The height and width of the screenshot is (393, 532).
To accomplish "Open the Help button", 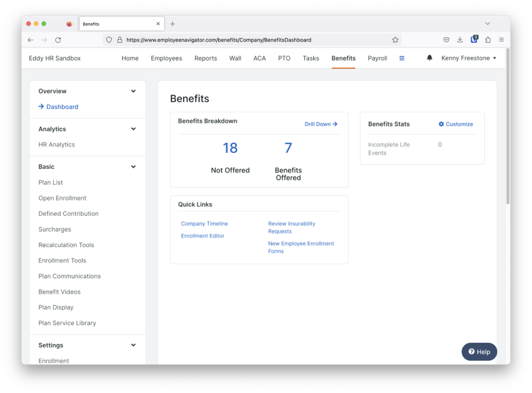I will tap(479, 352).
